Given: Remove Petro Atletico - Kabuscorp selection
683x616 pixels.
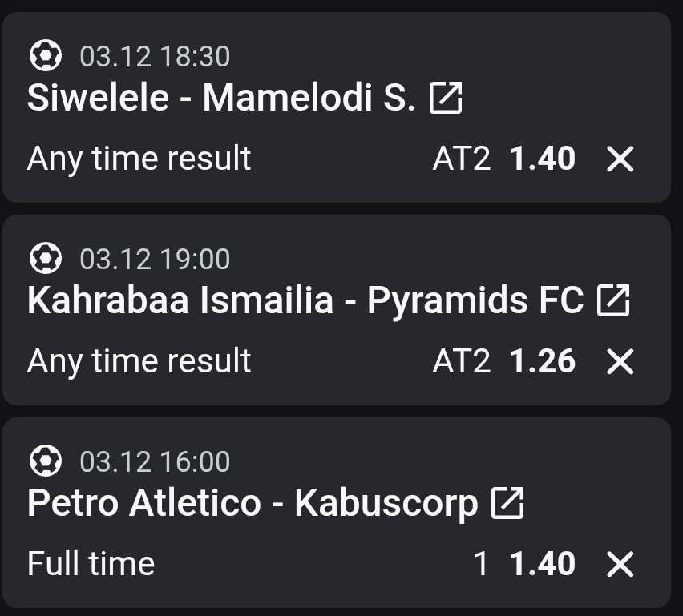Looking at the screenshot, I should point(620,565).
